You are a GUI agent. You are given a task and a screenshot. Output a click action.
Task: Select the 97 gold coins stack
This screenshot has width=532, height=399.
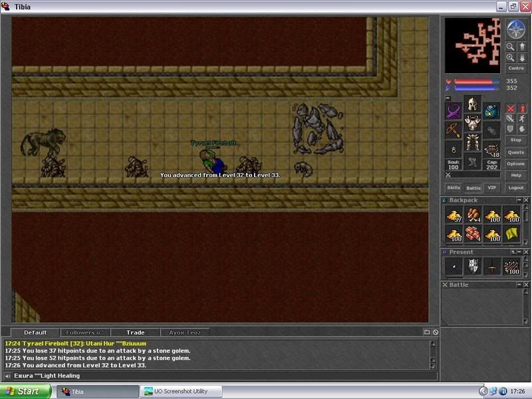454,215
